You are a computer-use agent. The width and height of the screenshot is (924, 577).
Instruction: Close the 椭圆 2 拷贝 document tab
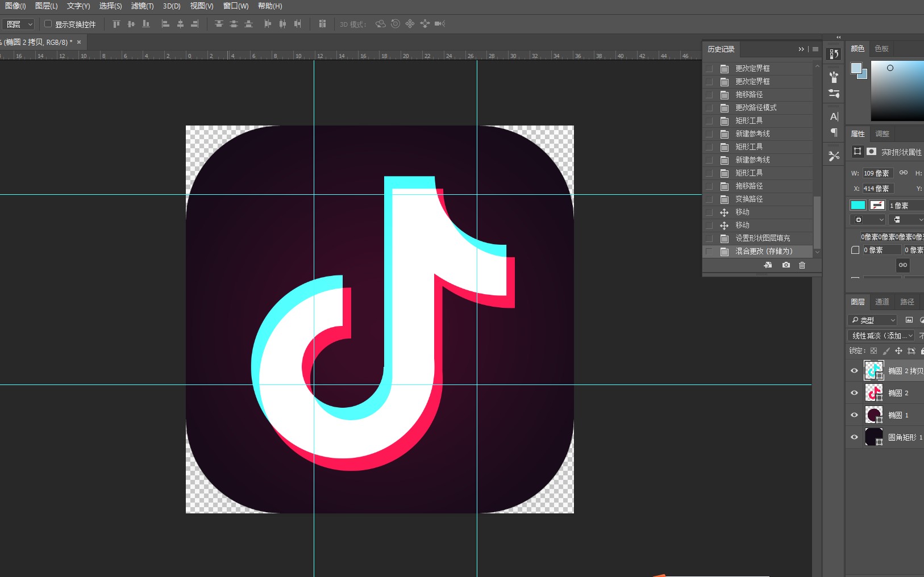point(79,42)
